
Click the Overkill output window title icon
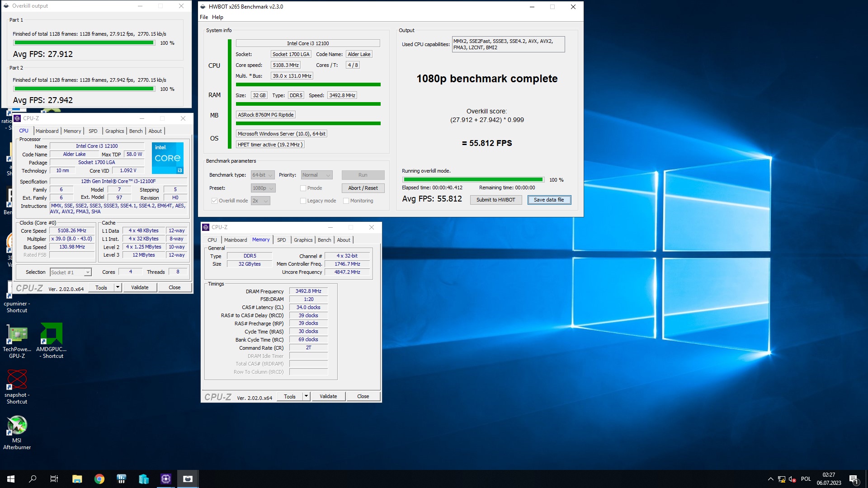(6, 6)
